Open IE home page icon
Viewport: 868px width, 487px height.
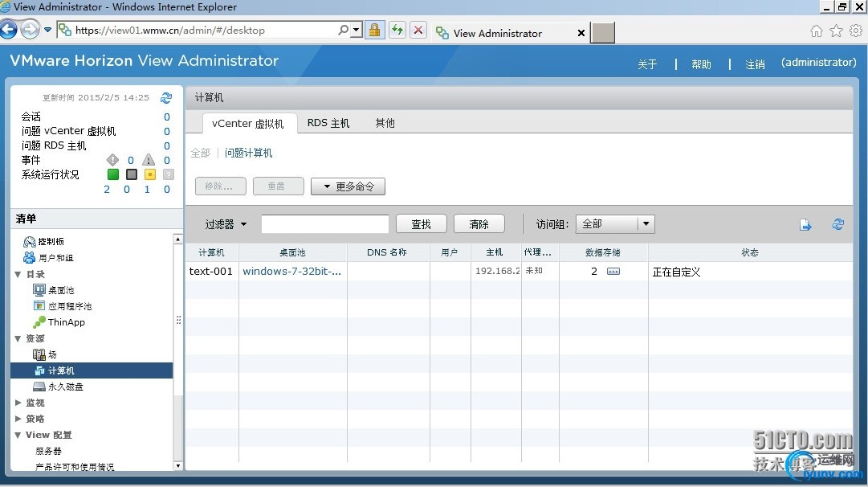pos(817,31)
